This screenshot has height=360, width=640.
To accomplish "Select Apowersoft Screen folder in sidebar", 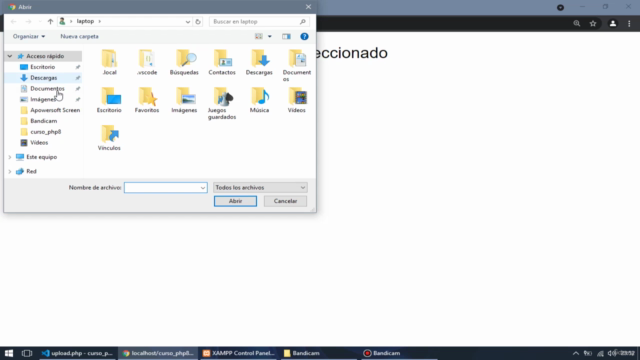I will [55, 110].
